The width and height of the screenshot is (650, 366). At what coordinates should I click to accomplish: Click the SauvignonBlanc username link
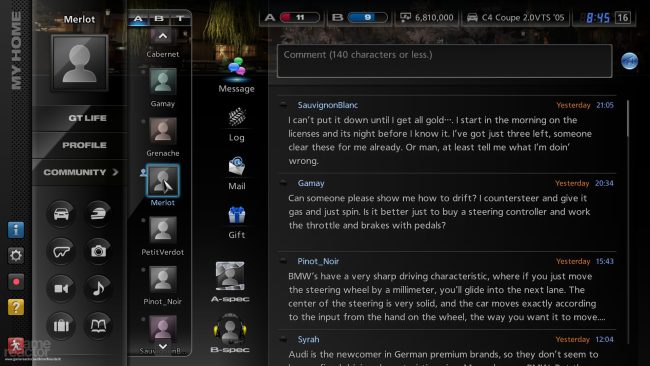tap(327, 105)
